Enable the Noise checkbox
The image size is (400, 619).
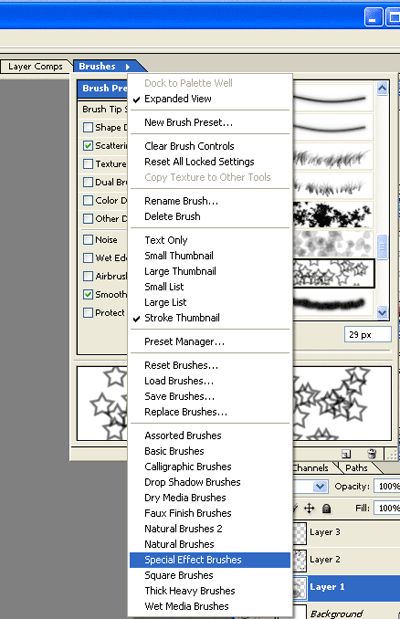88,240
